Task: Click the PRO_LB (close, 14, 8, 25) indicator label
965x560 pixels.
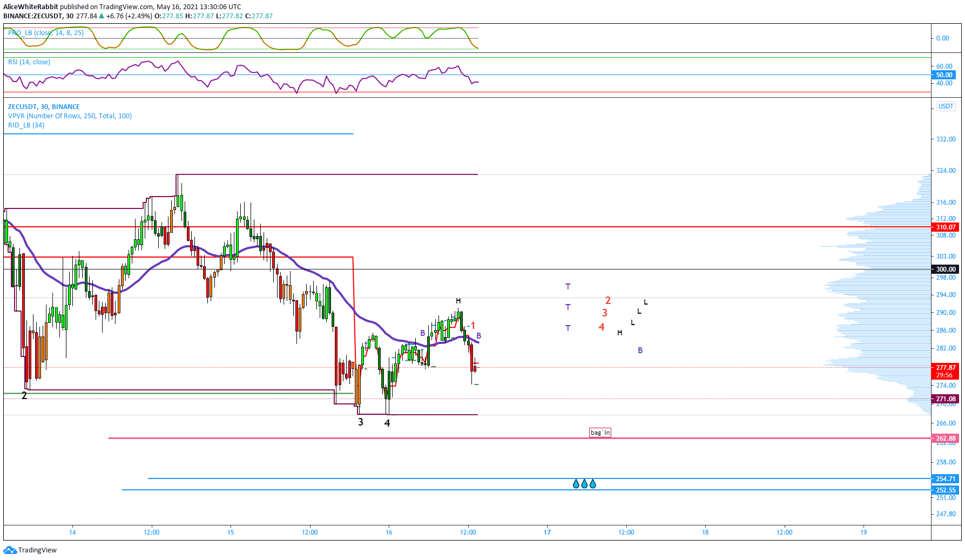Action: point(46,33)
